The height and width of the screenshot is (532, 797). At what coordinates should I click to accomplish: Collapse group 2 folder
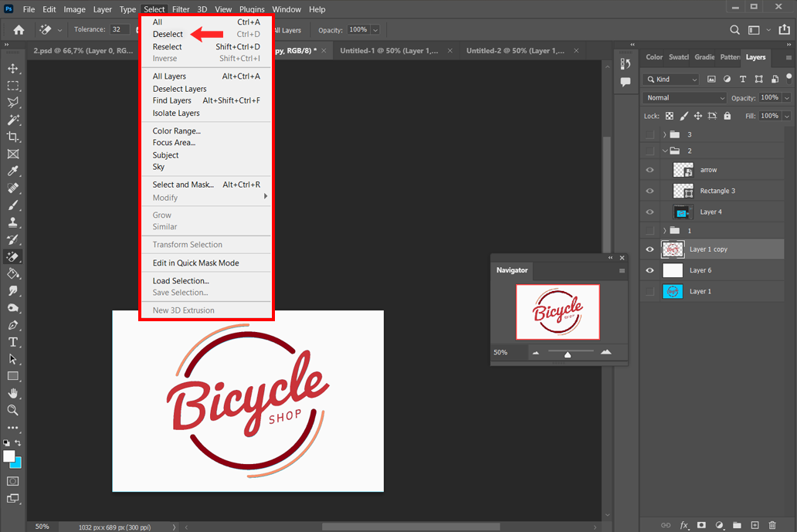tap(665, 151)
